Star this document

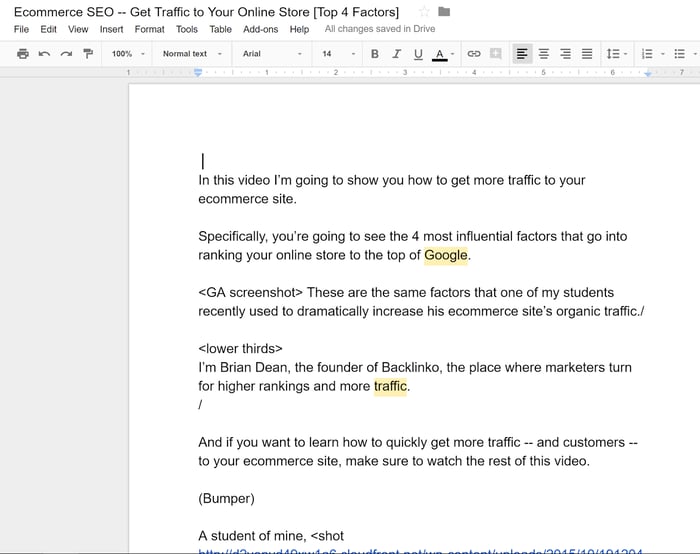click(424, 12)
